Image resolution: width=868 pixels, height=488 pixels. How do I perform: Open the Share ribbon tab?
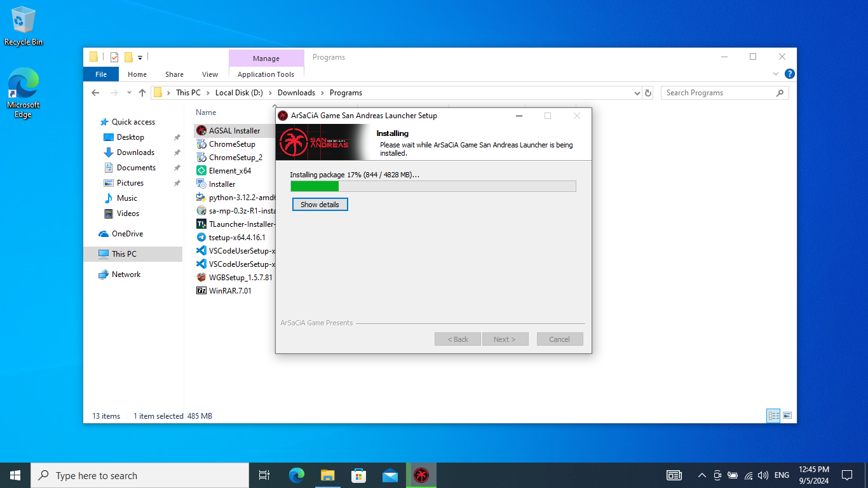(x=174, y=74)
